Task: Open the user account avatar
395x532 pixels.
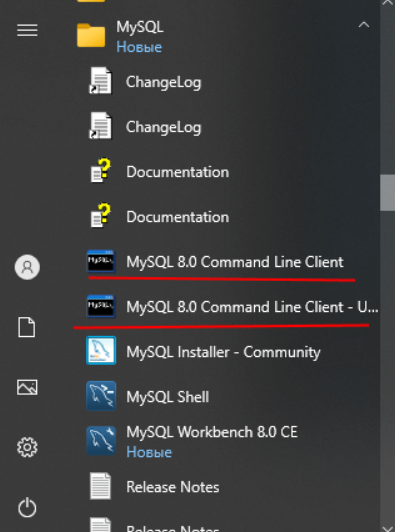Action: [x=27, y=267]
